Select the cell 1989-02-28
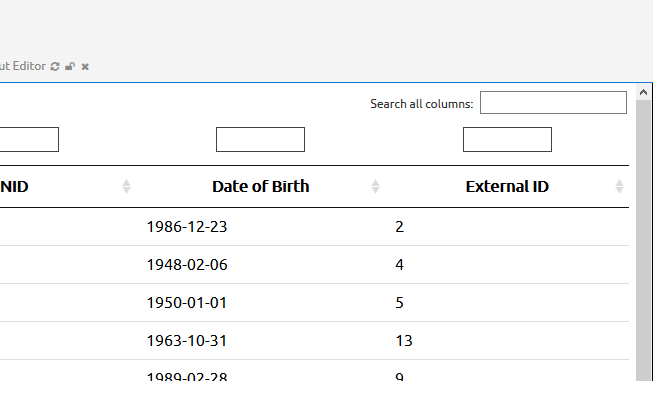This screenshot has height=394, width=656. 187,376
